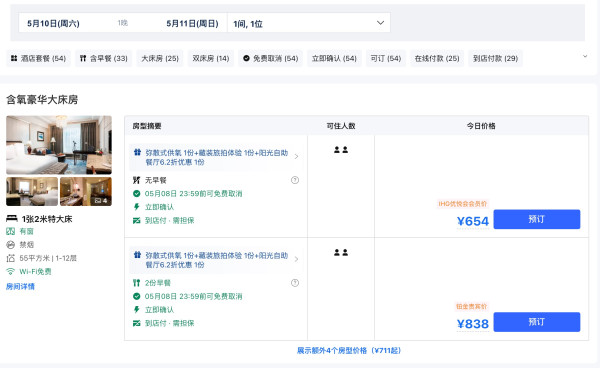Click the 房型摘要 column header
This screenshot has height=368, width=600.
click(147, 126)
